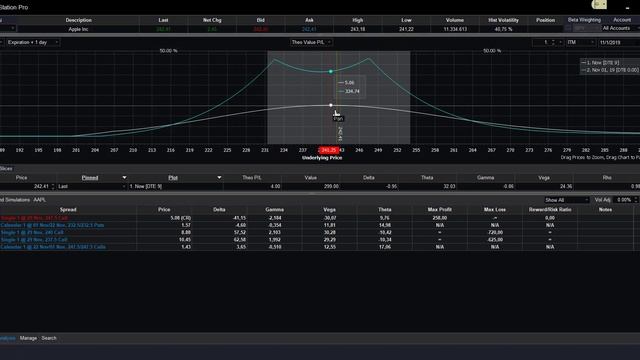Click the Apple Inc description cell
The image size is (640, 360).
pos(78,29)
